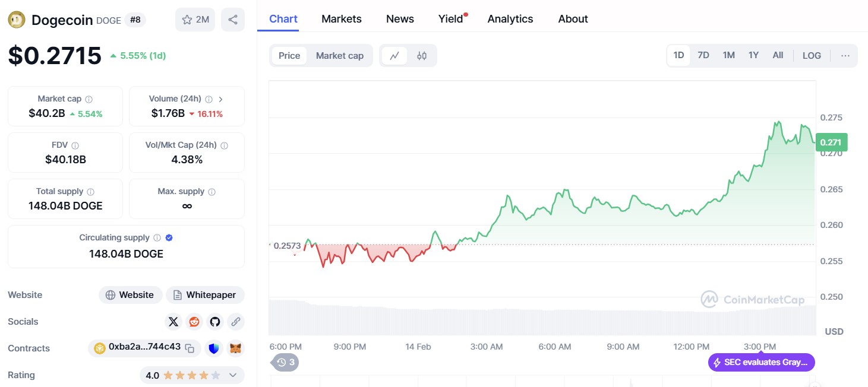Expand the rating details chevron
Screen dimensions: 868x387
coord(233,375)
